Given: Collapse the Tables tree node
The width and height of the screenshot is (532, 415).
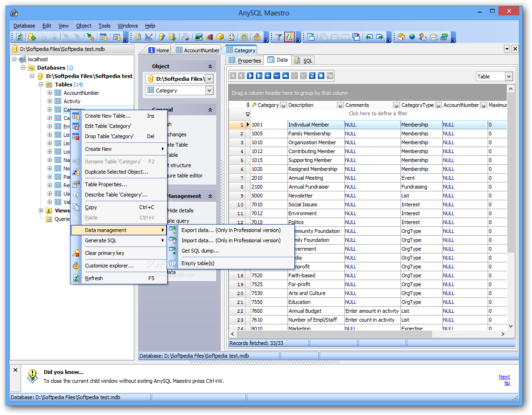Looking at the screenshot, I should tap(41, 84).
